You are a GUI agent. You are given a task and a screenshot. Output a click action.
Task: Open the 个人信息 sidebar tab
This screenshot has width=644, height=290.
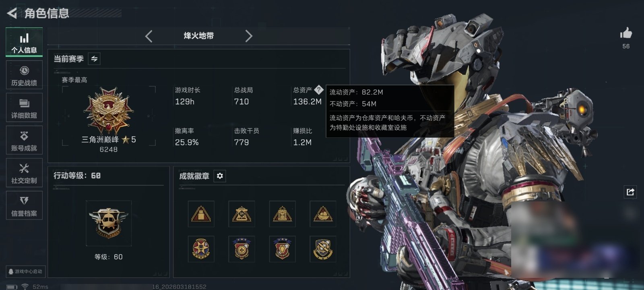point(24,42)
